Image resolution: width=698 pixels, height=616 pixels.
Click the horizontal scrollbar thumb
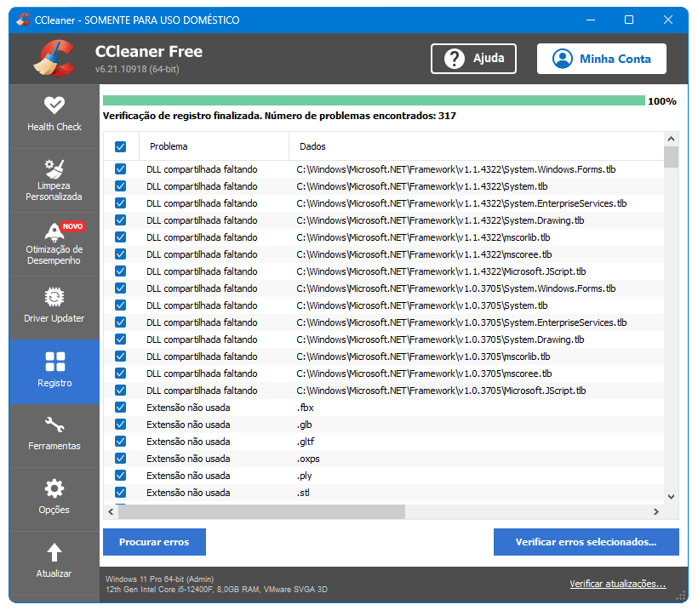pos(262,512)
